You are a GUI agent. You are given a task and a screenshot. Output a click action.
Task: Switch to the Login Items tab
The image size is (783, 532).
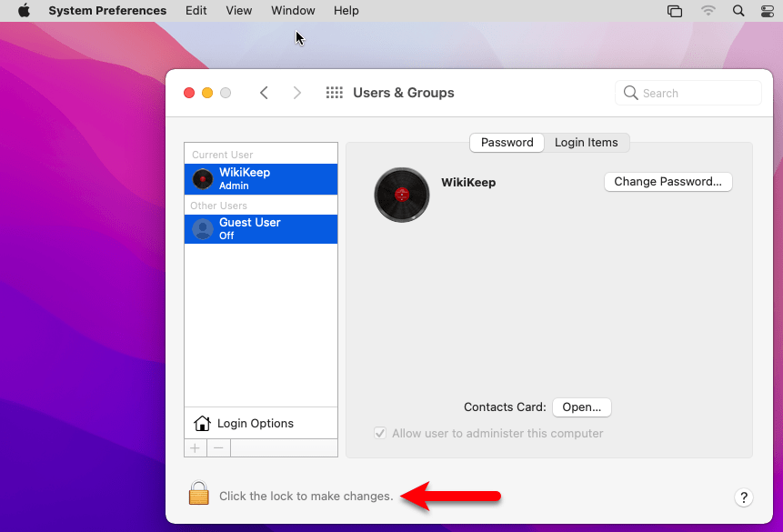(587, 143)
